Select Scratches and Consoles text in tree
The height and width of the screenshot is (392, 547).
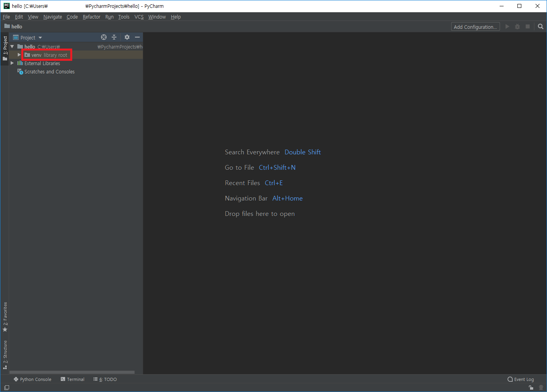[49, 71]
